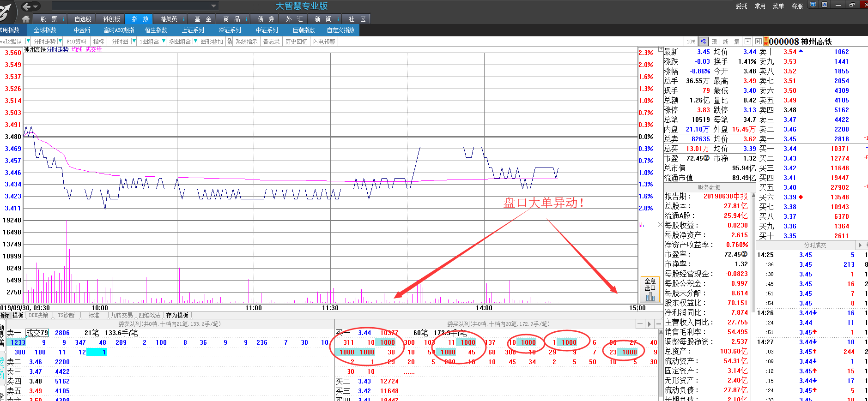Expand the 商品 tab submenu dots
The height and width of the screenshot is (401, 868).
(x=247, y=19)
